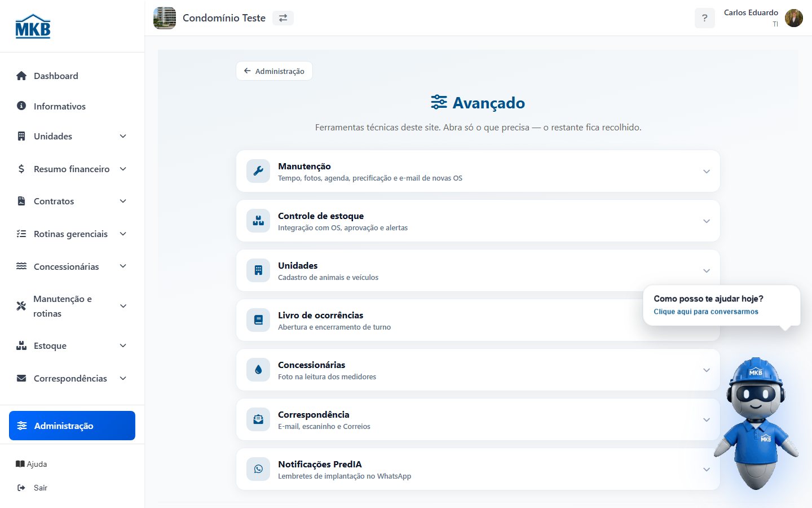Image resolution: width=812 pixels, height=508 pixels.
Task: Click the Contratos document icon
Action: click(21, 201)
